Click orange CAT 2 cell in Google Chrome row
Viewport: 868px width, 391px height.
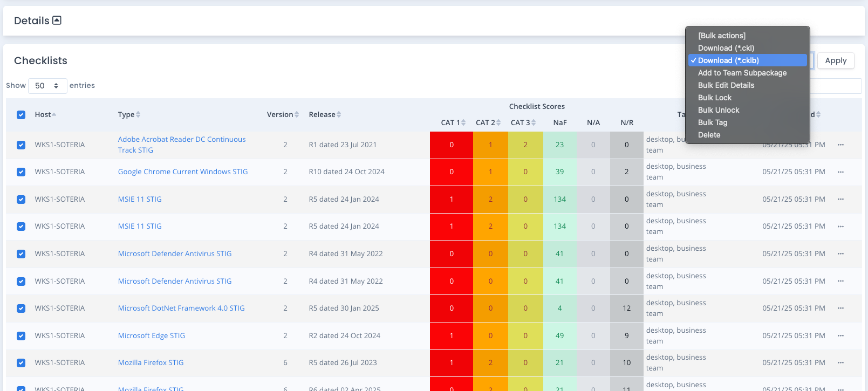490,172
